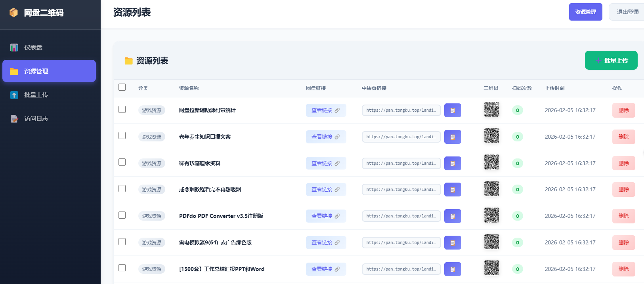The height and width of the screenshot is (284, 644).
Task: Select the 资源管理 sidebar item
Action: point(49,71)
